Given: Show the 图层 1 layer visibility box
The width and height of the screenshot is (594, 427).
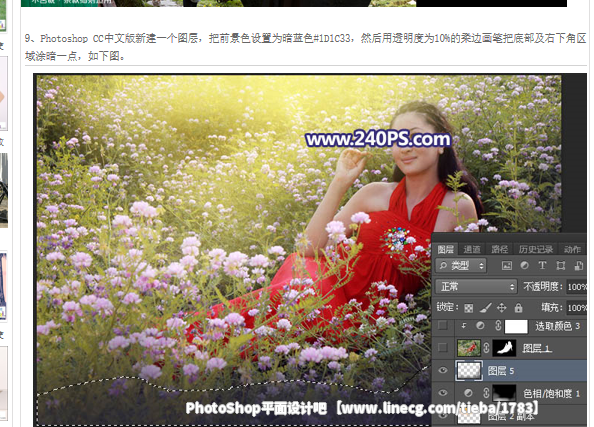Looking at the screenshot, I should point(442,347).
